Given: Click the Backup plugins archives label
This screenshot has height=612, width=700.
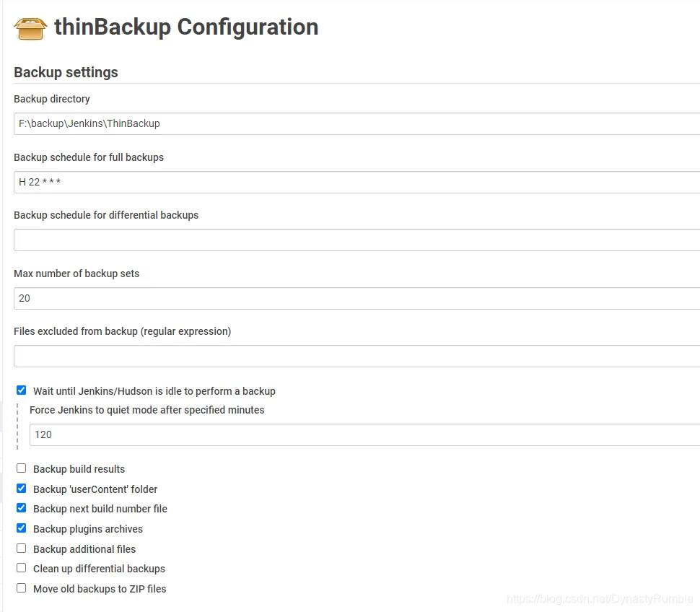Looking at the screenshot, I should point(88,529).
